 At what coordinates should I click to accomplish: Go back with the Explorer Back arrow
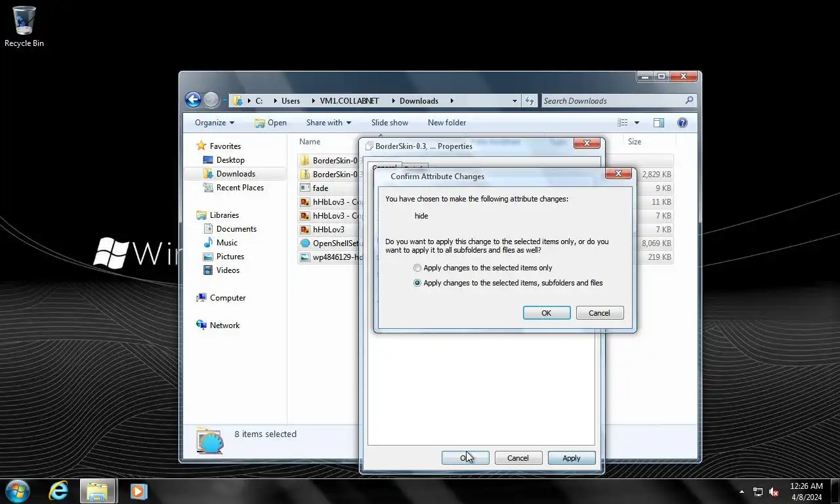[193, 100]
